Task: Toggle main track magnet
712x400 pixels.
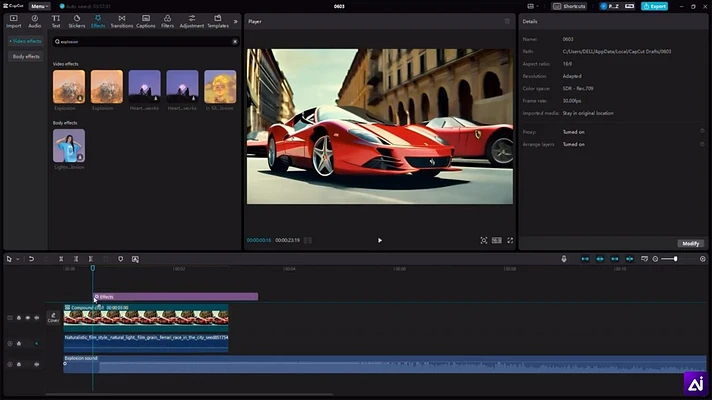Action: pyautogui.click(x=585, y=259)
